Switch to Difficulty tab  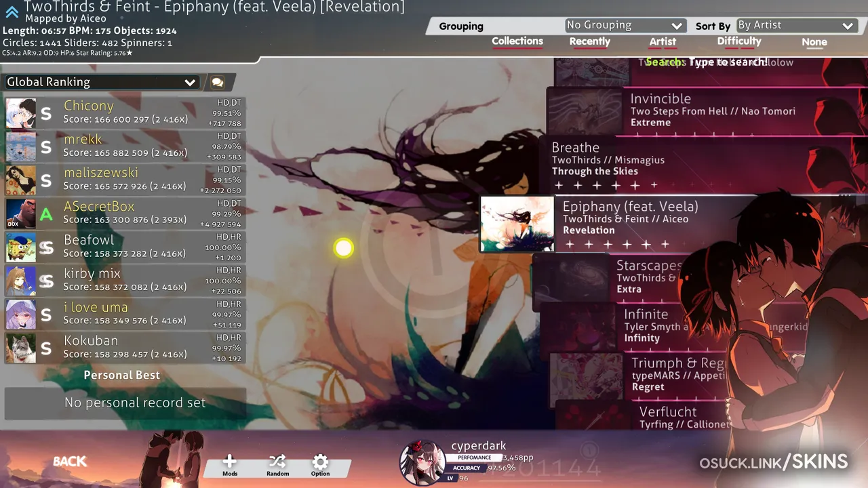coord(739,41)
